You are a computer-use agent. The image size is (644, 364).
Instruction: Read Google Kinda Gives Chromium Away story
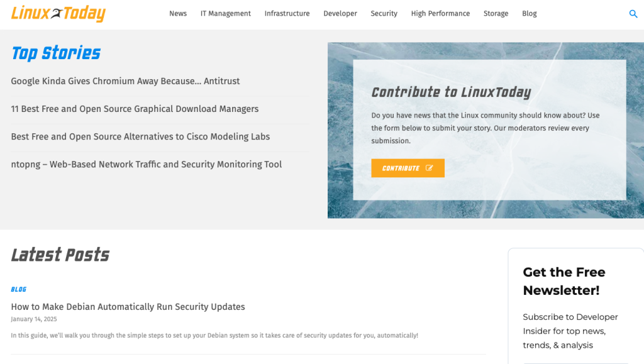point(125,81)
